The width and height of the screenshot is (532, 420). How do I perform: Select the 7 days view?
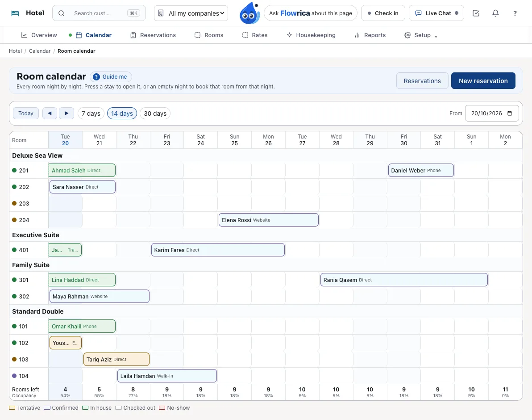pyautogui.click(x=91, y=113)
